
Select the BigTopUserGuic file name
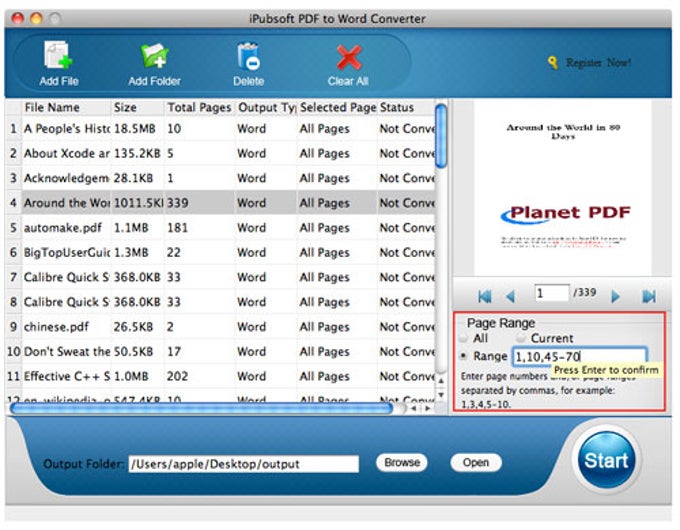tap(66, 252)
